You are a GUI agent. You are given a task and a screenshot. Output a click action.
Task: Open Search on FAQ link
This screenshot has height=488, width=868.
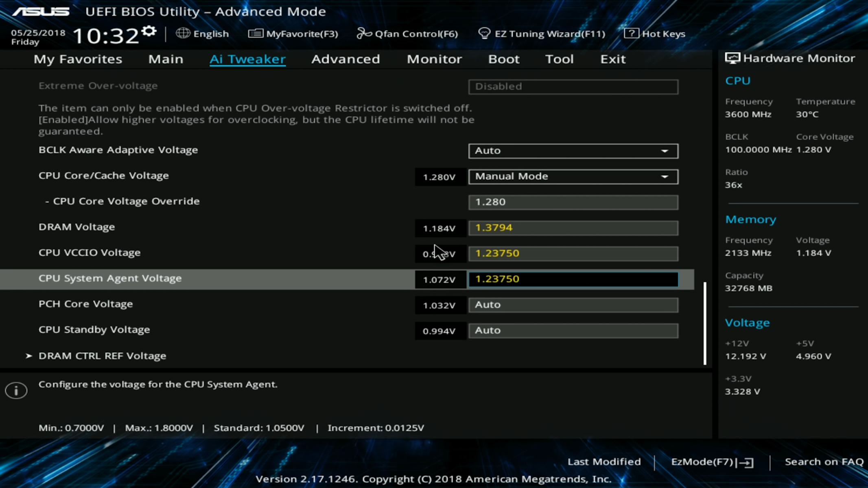pos(824,462)
